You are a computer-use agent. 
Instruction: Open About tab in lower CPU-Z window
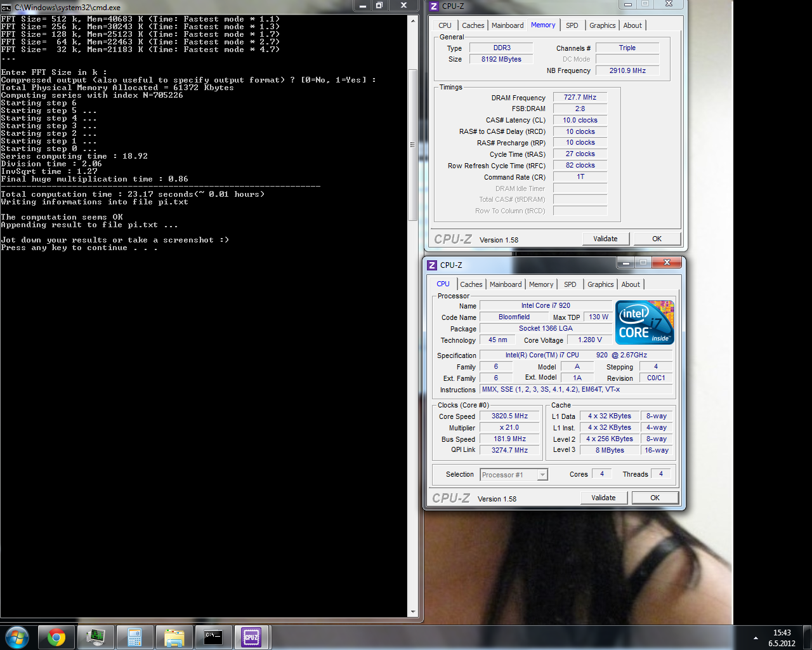pyautogui.click(x=631, y=284)
